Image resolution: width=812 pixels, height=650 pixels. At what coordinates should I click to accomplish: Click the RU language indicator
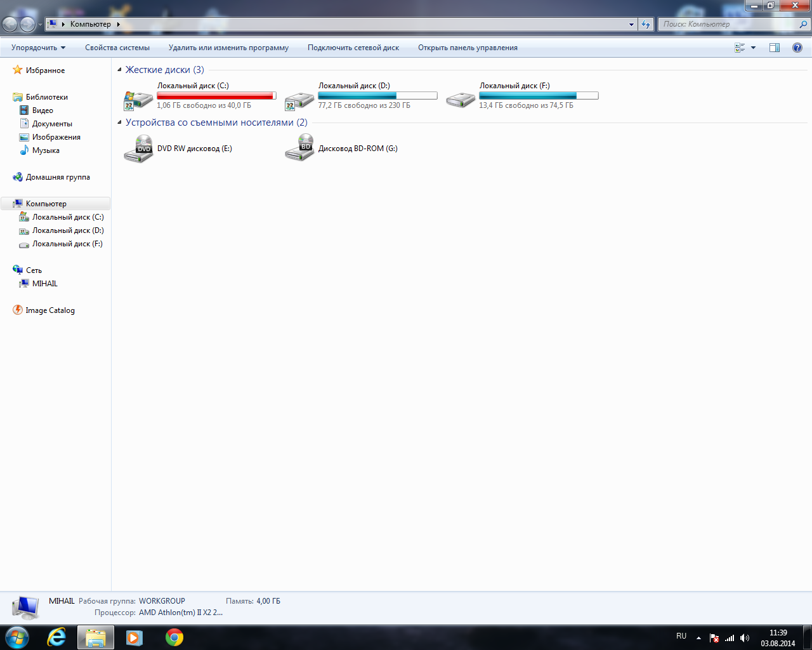pos(681,636)
